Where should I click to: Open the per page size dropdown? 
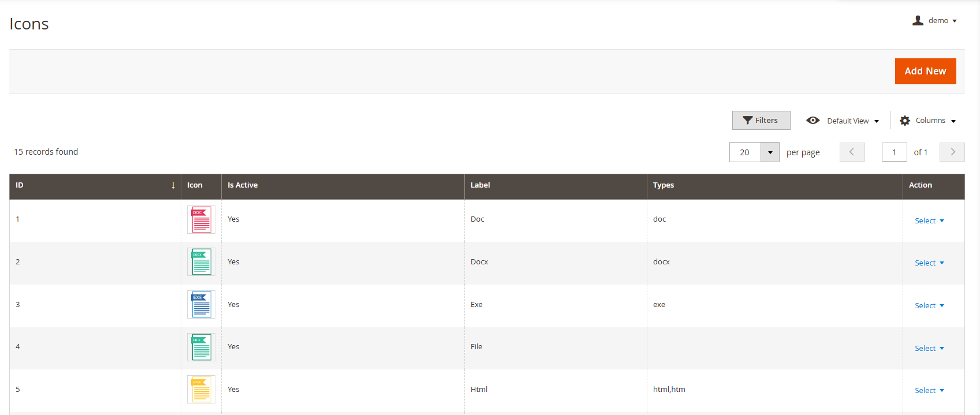pyautogui.click(x=770, y=152)
